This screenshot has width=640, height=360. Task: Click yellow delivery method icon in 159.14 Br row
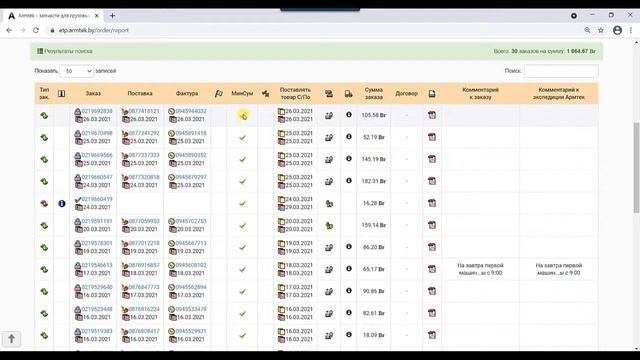coord(329,225)
